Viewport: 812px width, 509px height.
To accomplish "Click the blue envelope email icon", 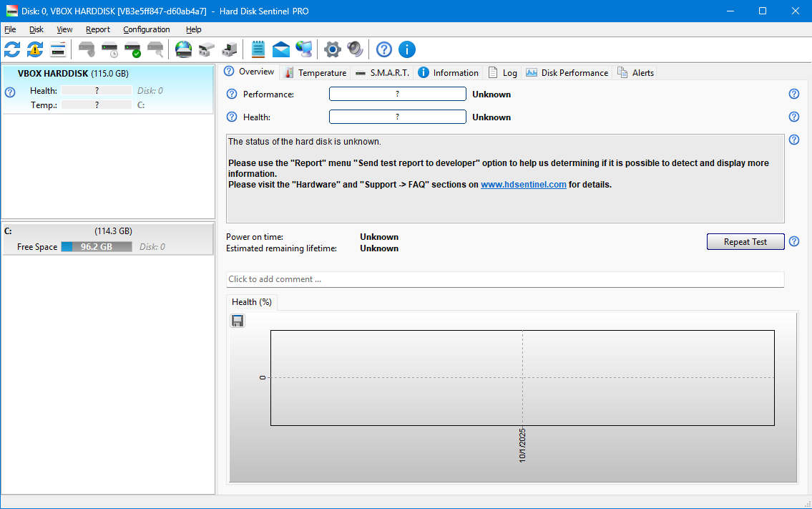I will (x=281, y=49).
